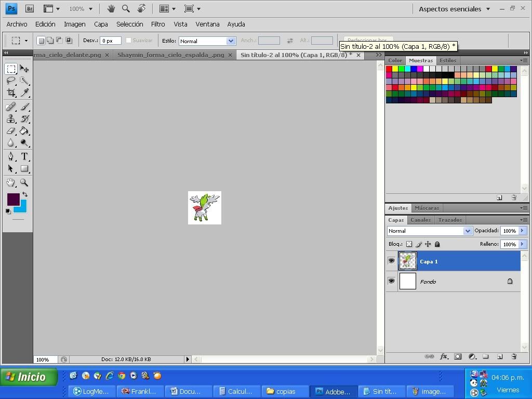Select the Rectangular Marquee tool
This screenshot has width=532, height=399.
(x=11, y=69)
